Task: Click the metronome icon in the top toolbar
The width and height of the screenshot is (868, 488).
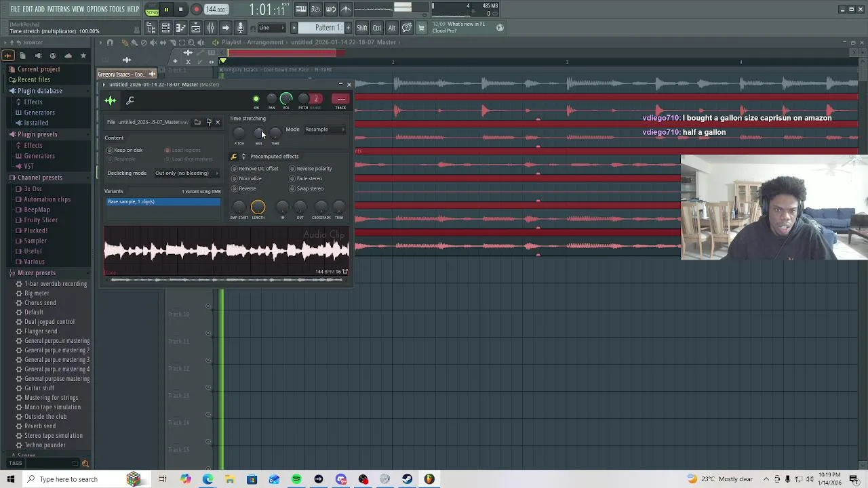Action: (x=346, y=9)
